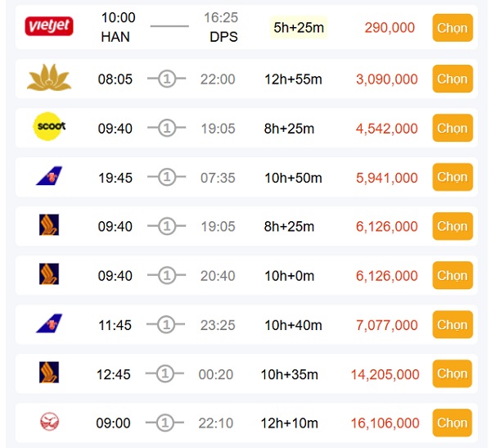The height and width of the screenshot is (448, 491).
Task: Click the DPS destination airport code
Action: [223, 37]
